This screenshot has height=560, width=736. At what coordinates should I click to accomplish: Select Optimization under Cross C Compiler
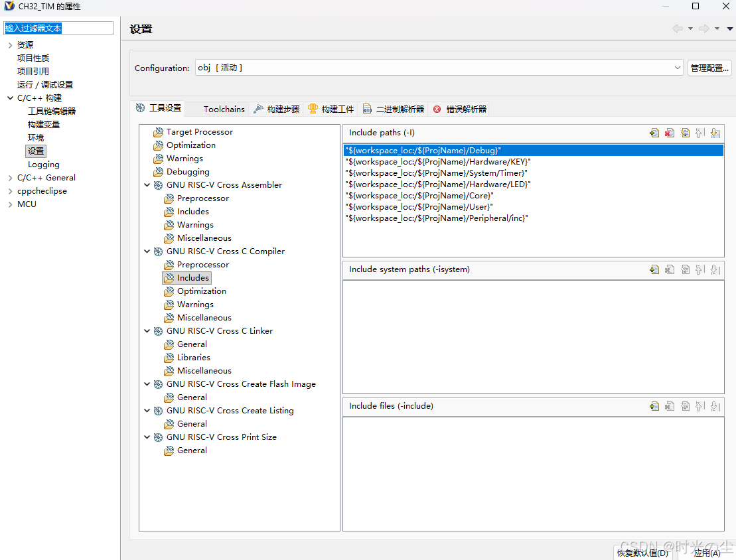201,291
